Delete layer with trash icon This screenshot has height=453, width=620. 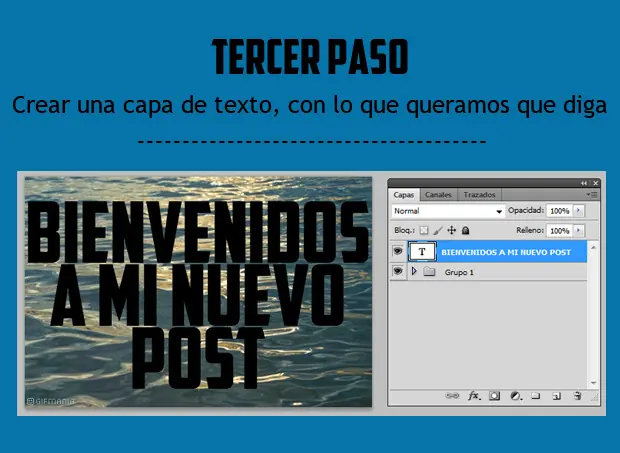point(577,395)
